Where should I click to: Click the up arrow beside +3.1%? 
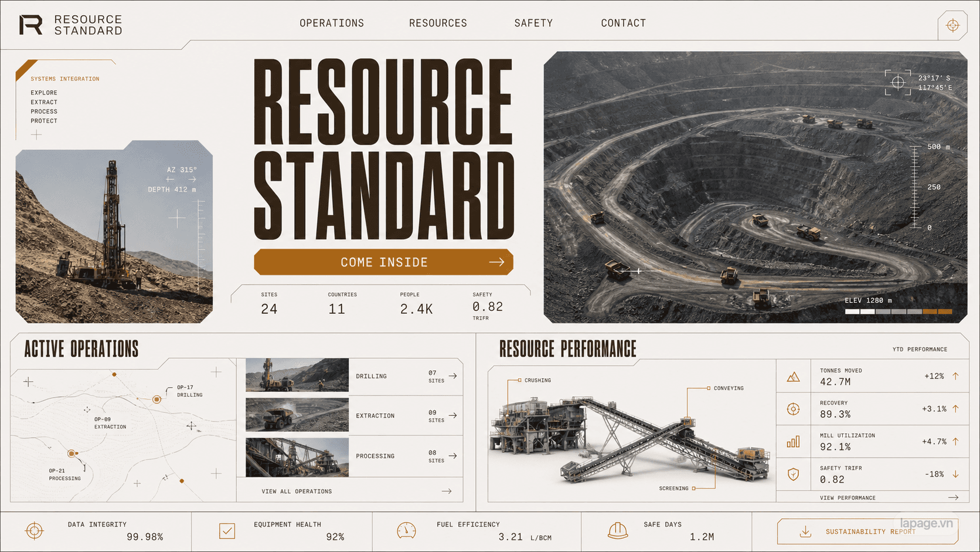click(955, 409)
